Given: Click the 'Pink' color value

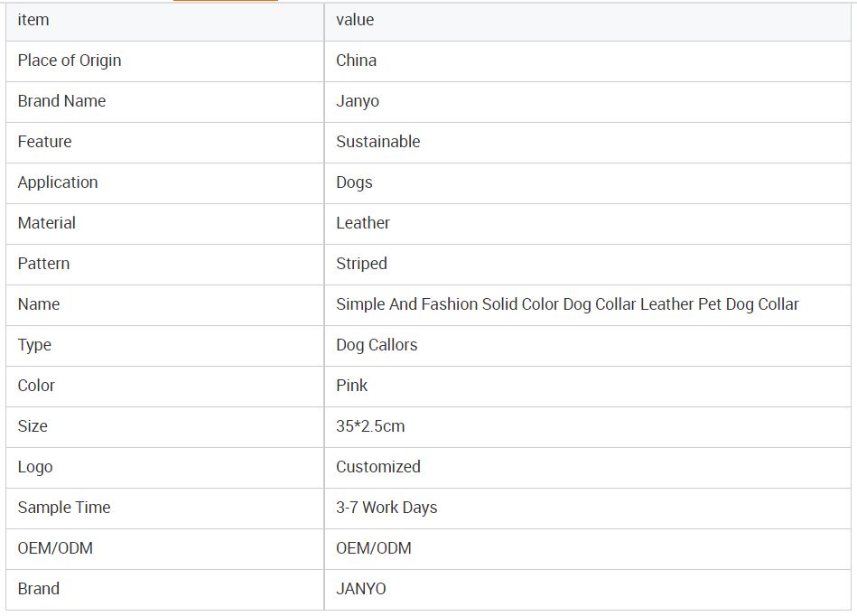Looking at the screenshot, I should pos(351,386).
